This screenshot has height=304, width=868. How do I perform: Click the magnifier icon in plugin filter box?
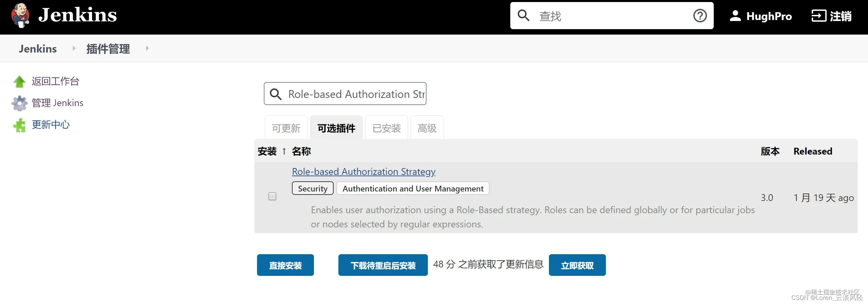[275, 94]
